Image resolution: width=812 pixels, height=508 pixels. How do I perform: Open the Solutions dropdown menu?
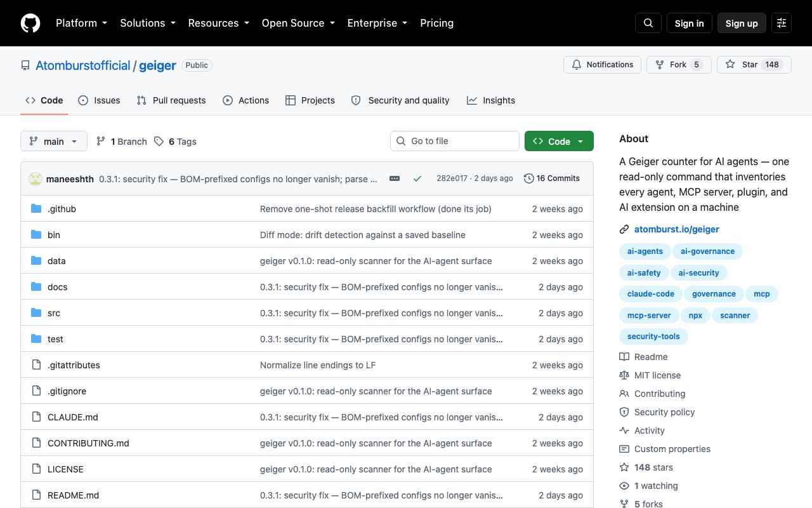tap(148, 23)
